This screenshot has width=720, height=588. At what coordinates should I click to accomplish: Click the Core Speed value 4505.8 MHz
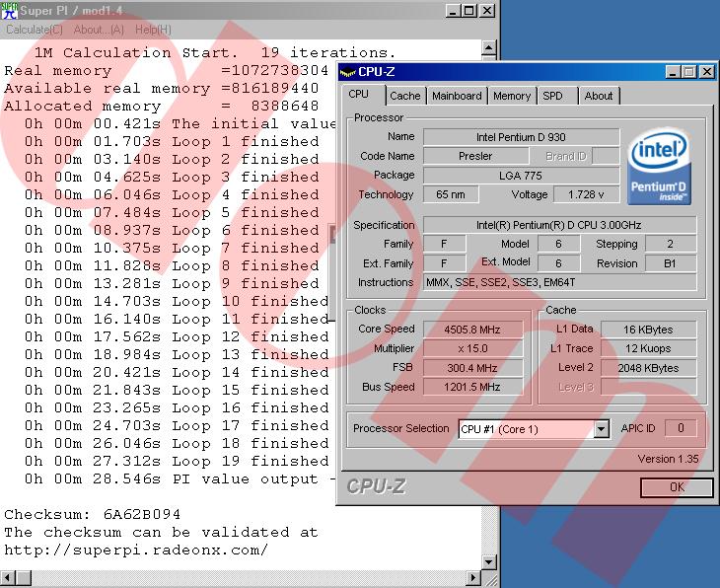[x=472, y=330]
